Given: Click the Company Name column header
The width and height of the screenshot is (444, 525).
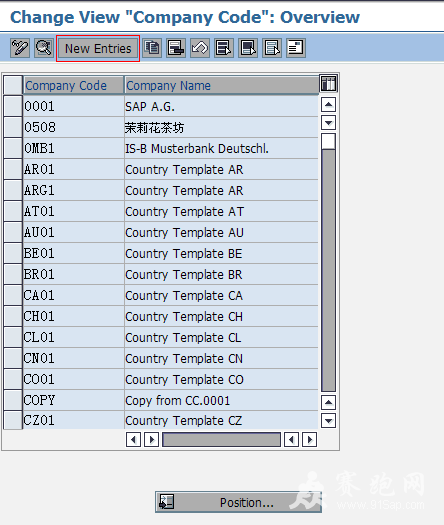Looking at the screenshot, I should pos(221,86).
